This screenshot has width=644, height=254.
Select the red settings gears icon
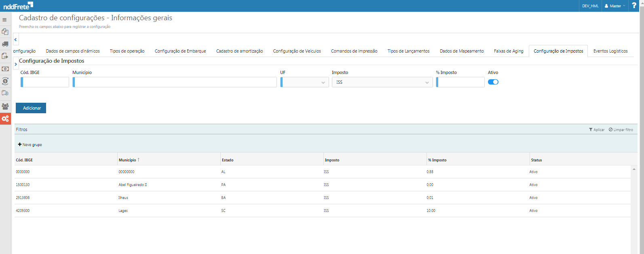click(5, 119)
